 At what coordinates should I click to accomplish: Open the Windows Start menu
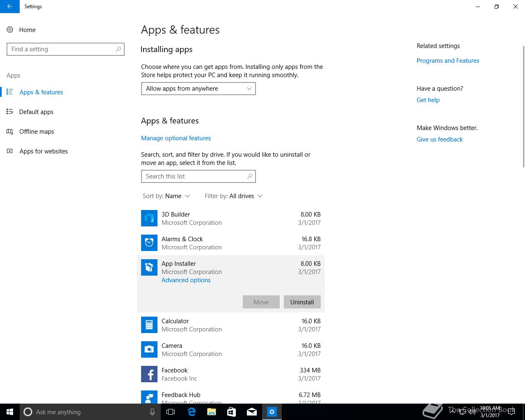tap(10, 412)
